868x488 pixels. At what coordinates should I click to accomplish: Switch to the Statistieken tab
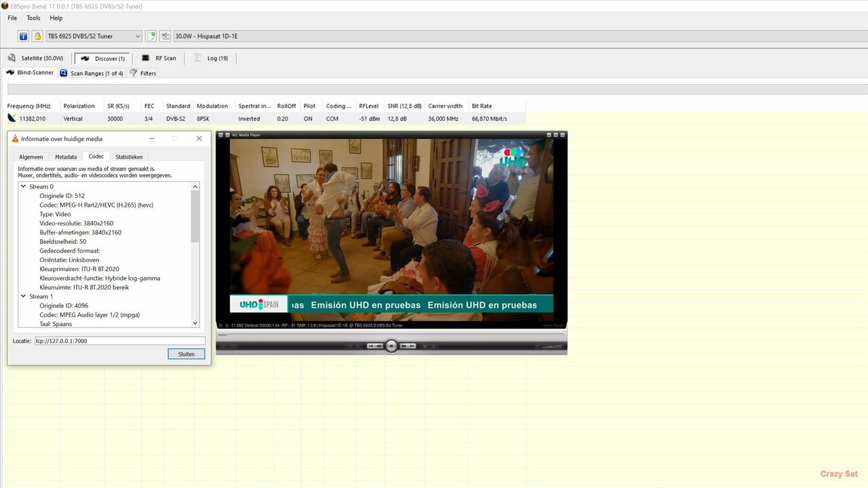coord(129,157)
